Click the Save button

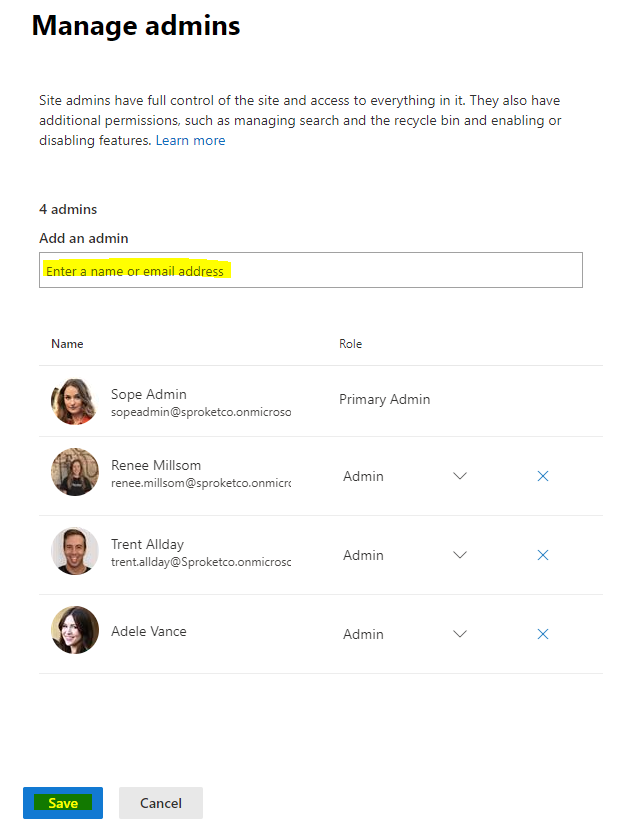point(62,802)
